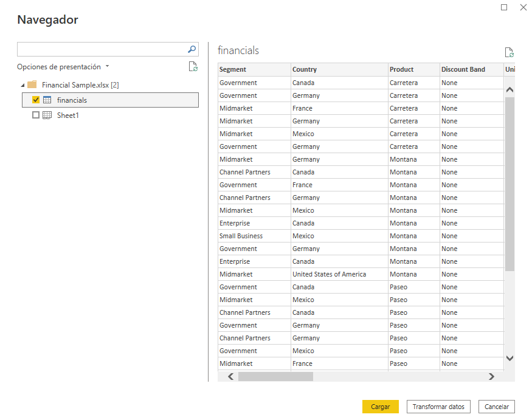
Task: Click the refresh icon in the left pane
Action: tap(193, 67)
